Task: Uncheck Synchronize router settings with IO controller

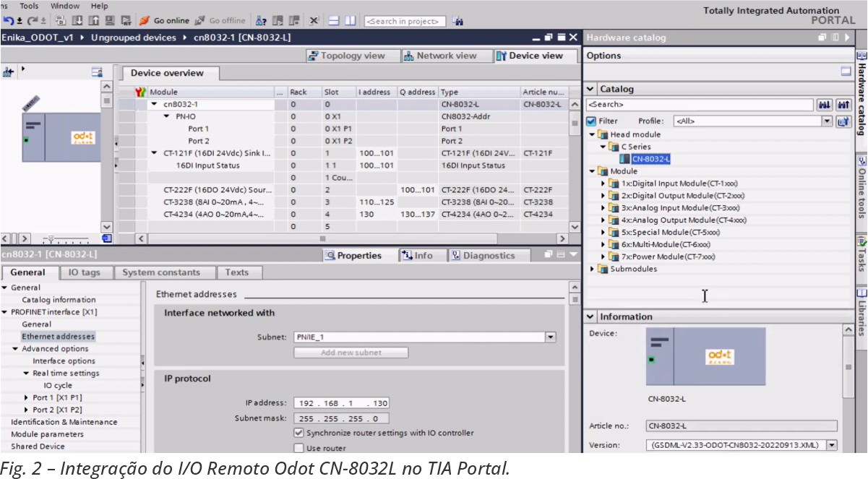Action: (x=298, y=433)
